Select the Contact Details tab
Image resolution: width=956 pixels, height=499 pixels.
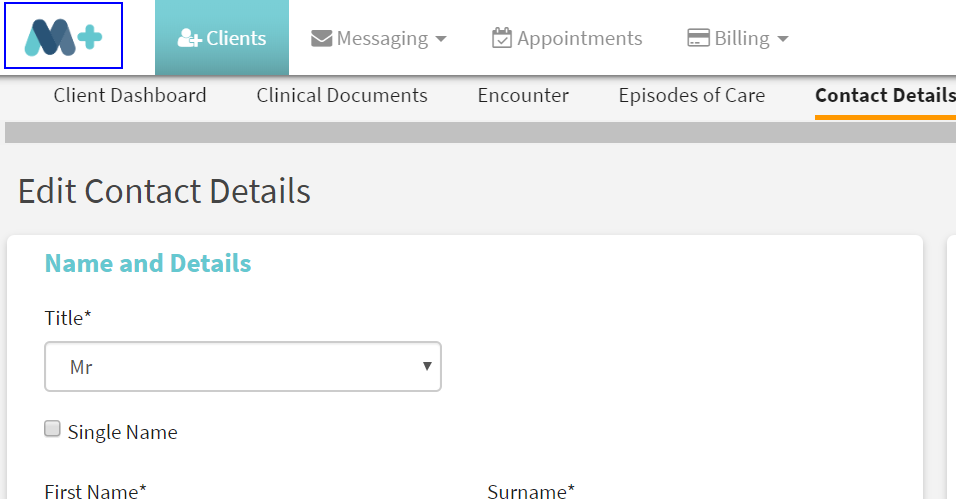pyautogui.click(x=885, y=96)
